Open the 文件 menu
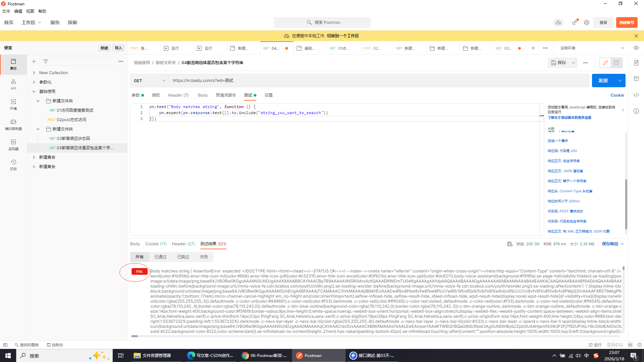 coord(6,11)
